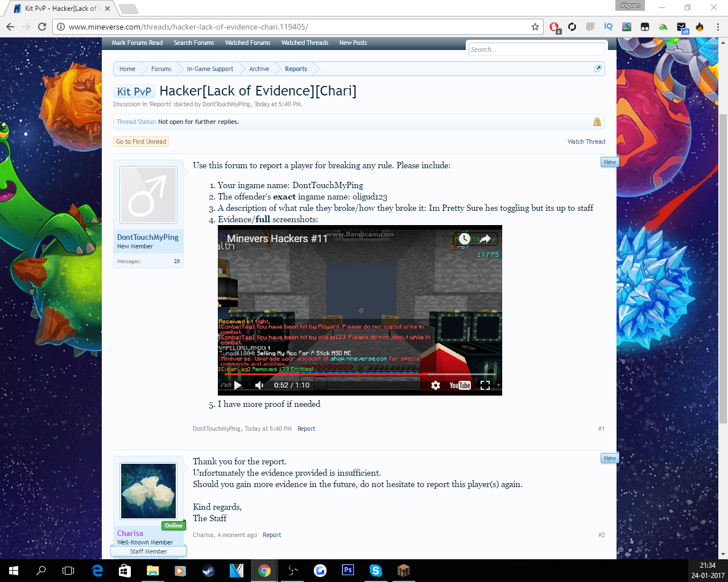Click the Kit PvP browser tab
Viewport: 728px width, 582px height.
[60, 9]
